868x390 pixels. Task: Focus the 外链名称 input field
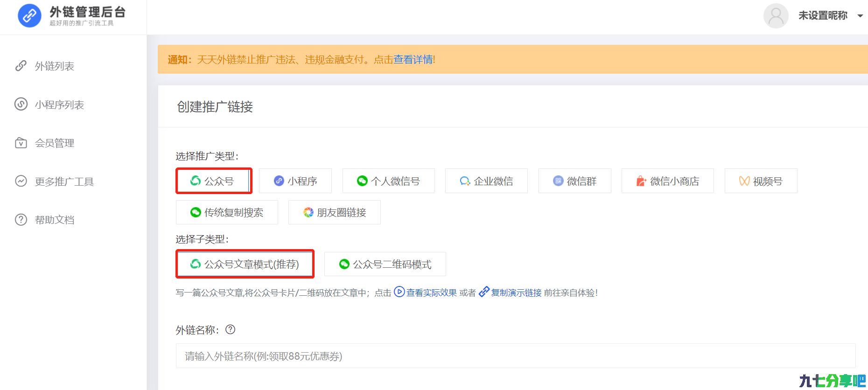click(x=516, y=356)
